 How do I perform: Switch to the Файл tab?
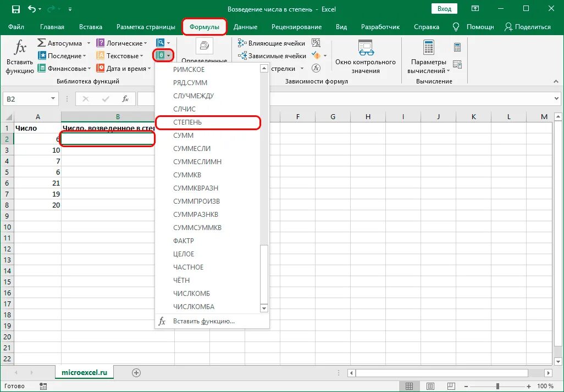(16, 27)
